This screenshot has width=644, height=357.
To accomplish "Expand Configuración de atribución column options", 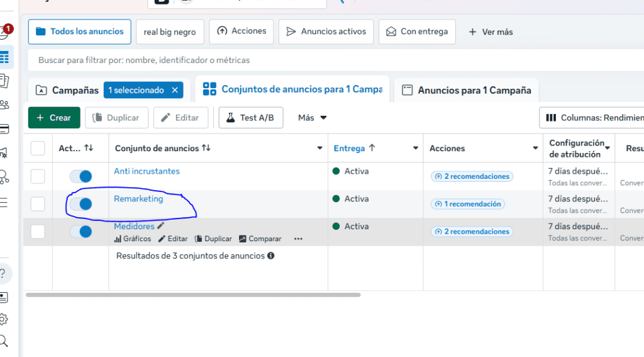I will (x=607, y=148).
